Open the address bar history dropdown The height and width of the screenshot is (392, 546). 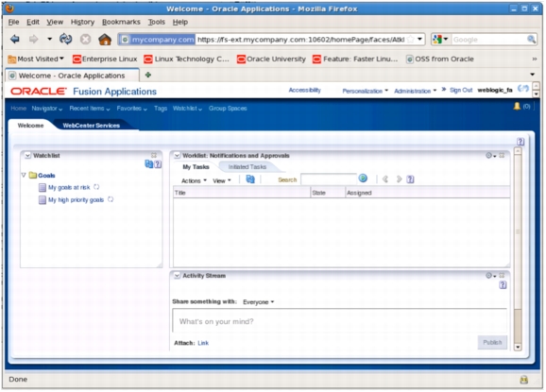420,39
